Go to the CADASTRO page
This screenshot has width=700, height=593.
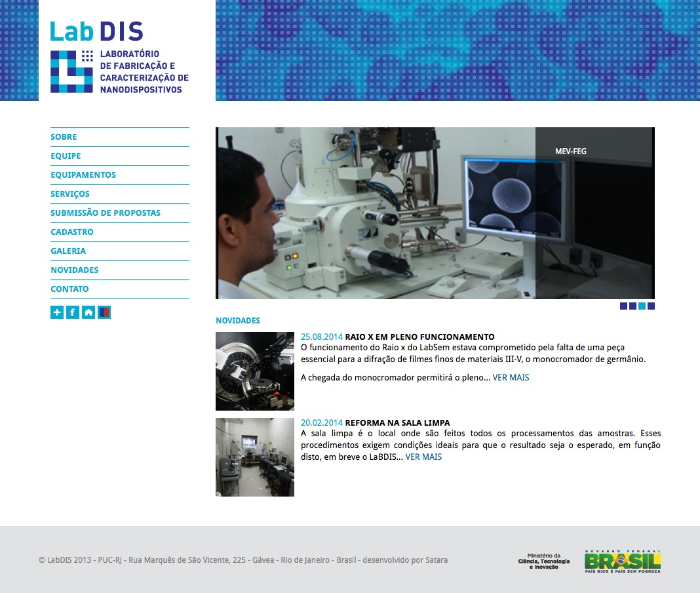(x=120, y=232)
